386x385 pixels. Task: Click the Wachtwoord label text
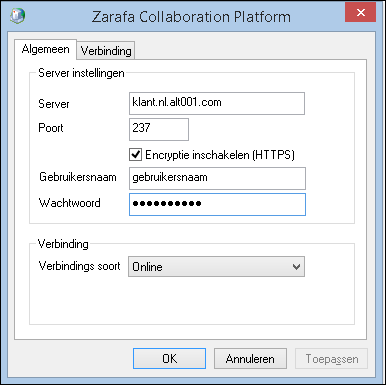69,203
